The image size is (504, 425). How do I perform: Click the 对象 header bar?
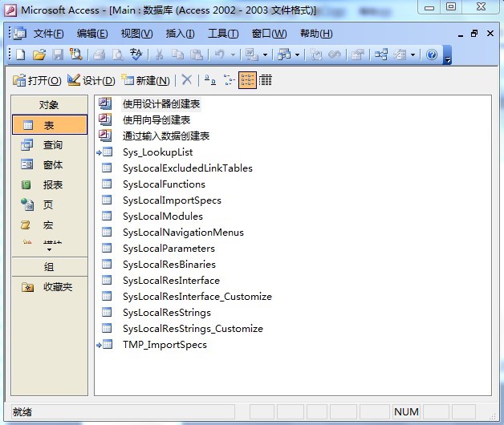click(x=50, y=105)
